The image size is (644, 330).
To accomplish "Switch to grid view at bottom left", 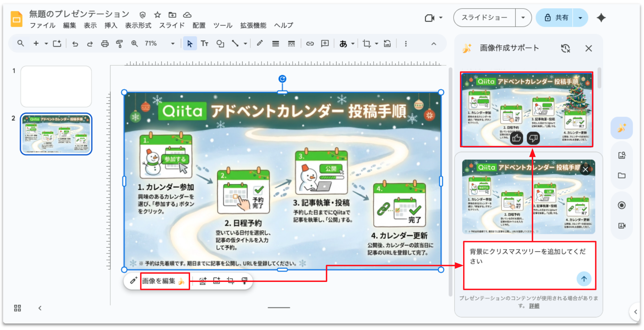I will (17, 308).
